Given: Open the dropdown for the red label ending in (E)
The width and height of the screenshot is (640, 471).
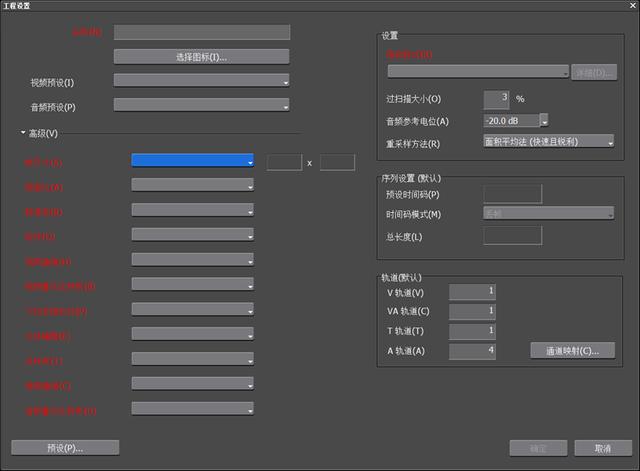Looking at the screenshot, I should [x=192, y=334].
